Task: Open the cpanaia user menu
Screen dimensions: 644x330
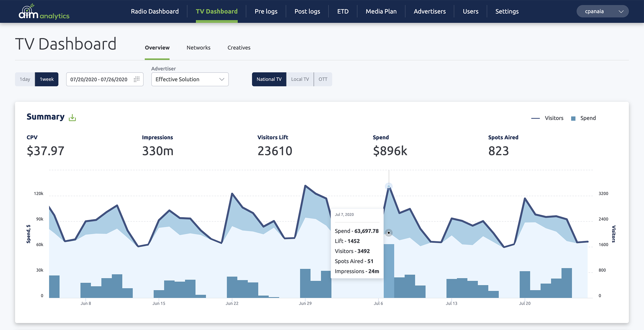Action: tap(602, 11)
